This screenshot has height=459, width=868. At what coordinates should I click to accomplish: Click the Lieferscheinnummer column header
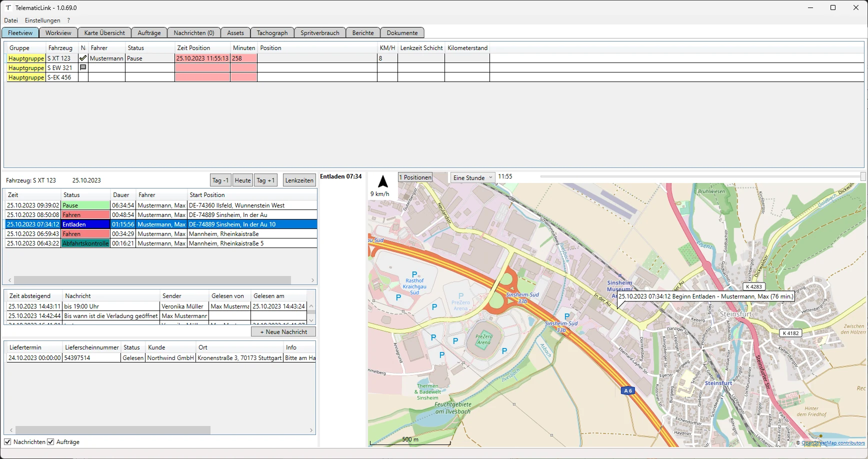pyautogui.click(x=92, y=347)
